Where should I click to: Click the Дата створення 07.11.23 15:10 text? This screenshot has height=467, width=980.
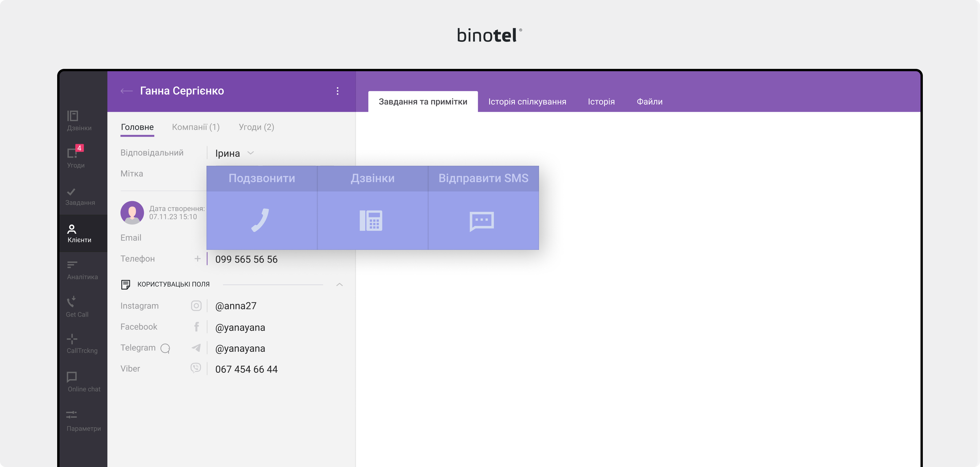pyautogui.click(x=177, y=212)
